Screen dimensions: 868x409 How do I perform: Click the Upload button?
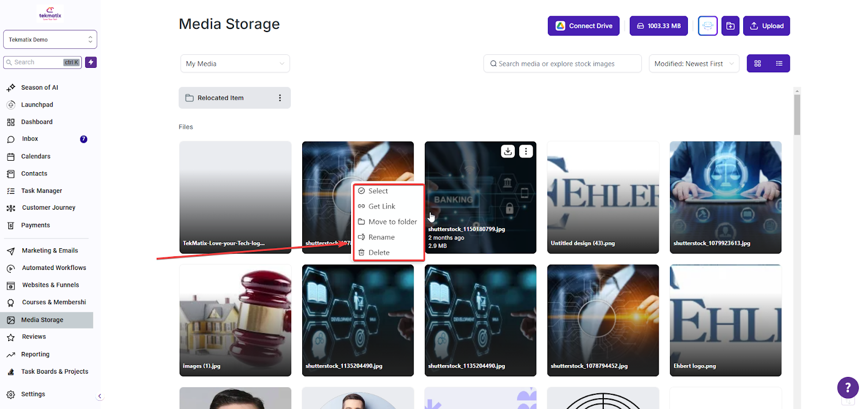(767, 26)
